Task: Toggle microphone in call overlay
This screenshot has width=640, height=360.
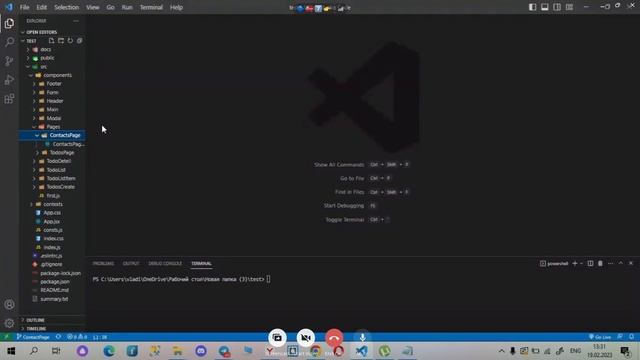Action: tap(362, 338)
